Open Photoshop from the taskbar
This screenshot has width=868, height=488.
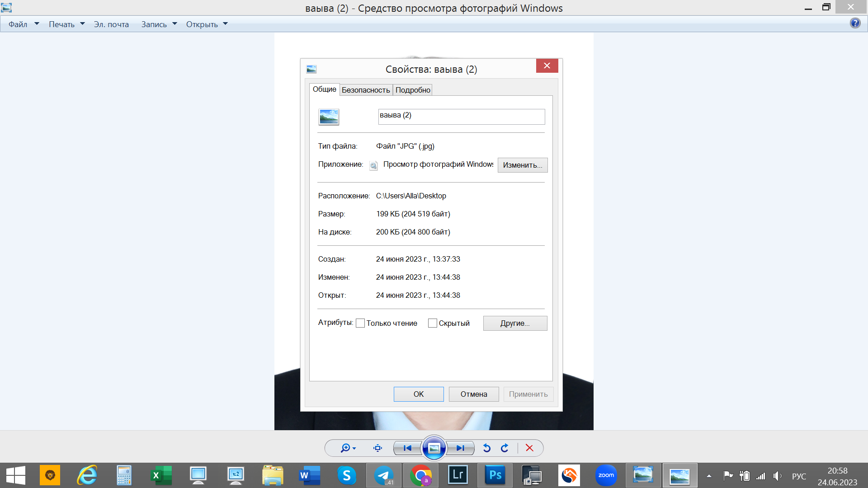[x=495, y=475]
